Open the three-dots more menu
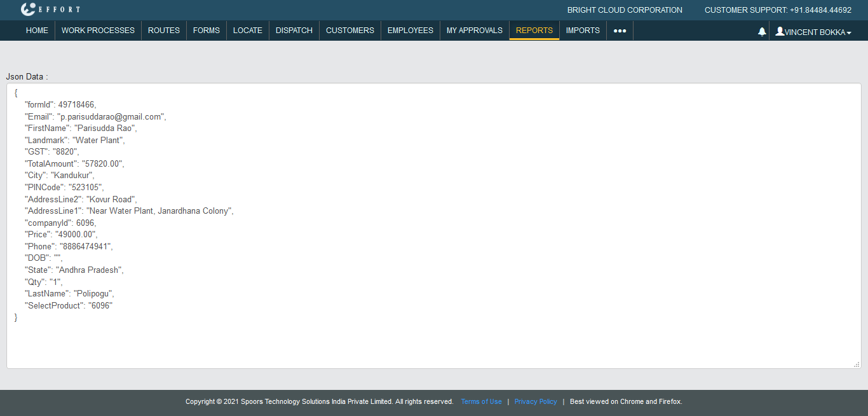 click(x=620, y=31)
